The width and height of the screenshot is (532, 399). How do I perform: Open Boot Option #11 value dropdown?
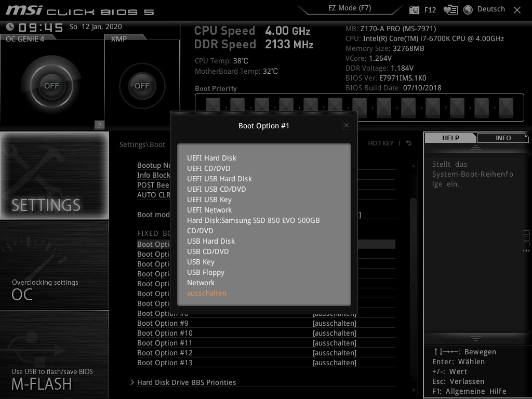pyautogui.click(x=335, y=343)
